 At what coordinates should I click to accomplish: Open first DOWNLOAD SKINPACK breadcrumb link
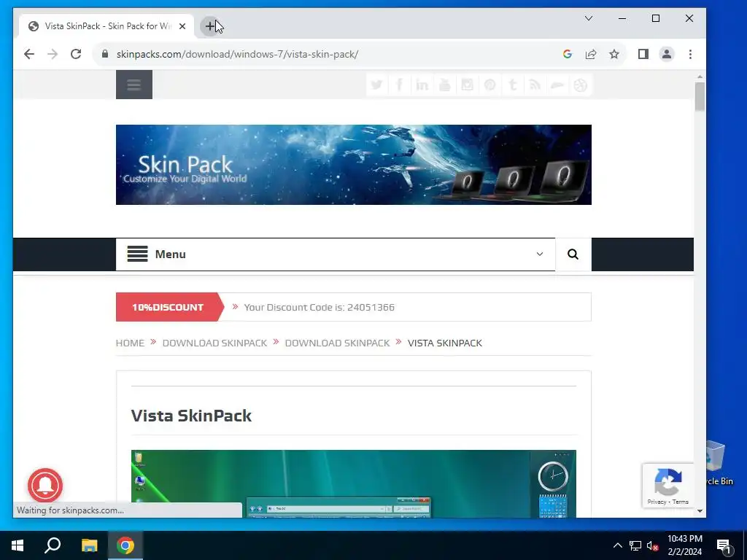[215, 343]
